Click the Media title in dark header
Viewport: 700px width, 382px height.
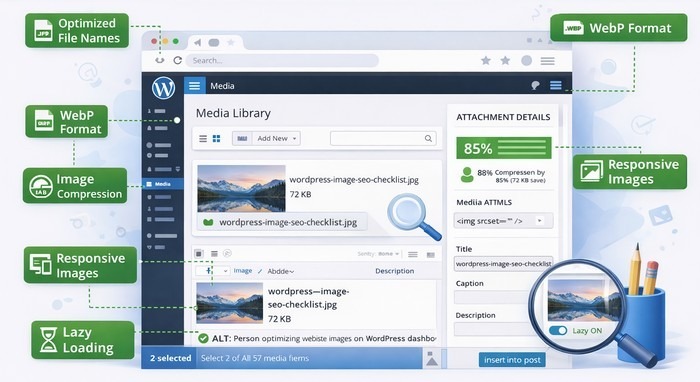[x=222, y=86]
